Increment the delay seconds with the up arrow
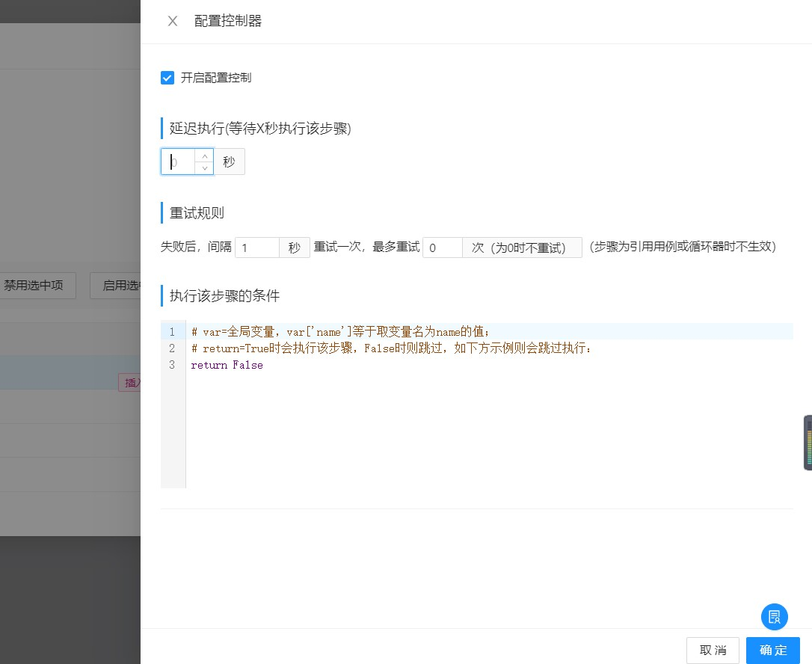The width and height of the screenshot is (812, 664). point(204,156)
